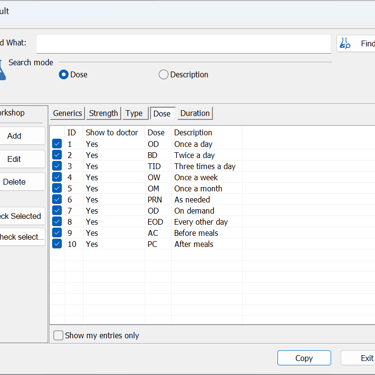The width and height of the screenshot is (375, 375).
Task: Click the Check Selected button
Action: [21, 216]
